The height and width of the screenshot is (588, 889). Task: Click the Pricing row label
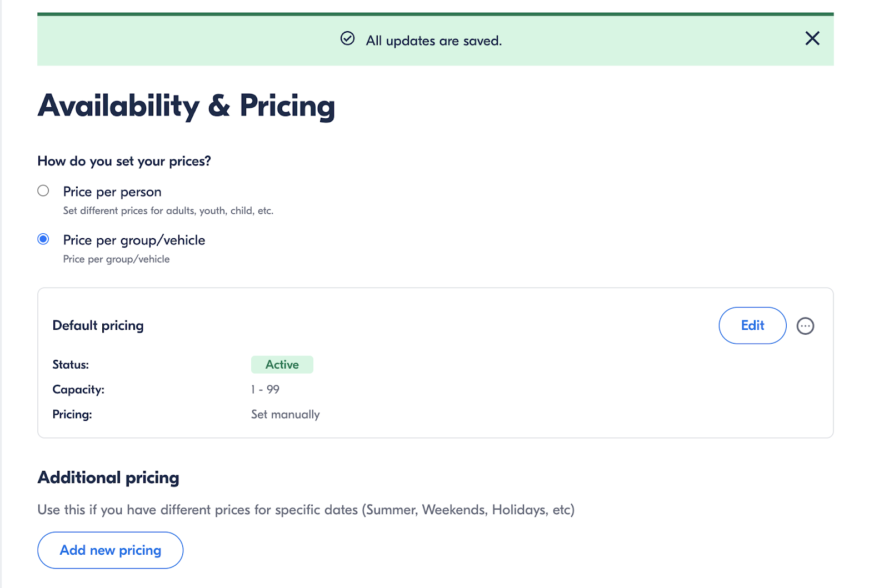(x=72, y=414)
